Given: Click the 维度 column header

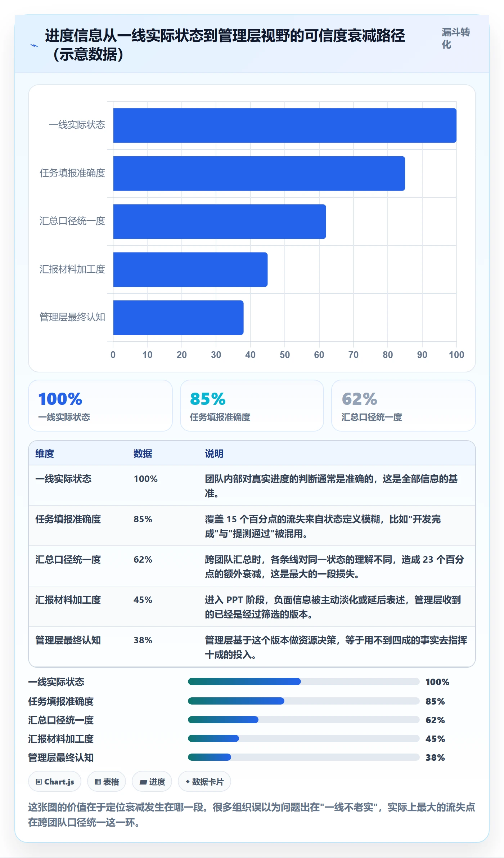Looking at the screenshot, I should pyautogui.click(x=45, y=453).
